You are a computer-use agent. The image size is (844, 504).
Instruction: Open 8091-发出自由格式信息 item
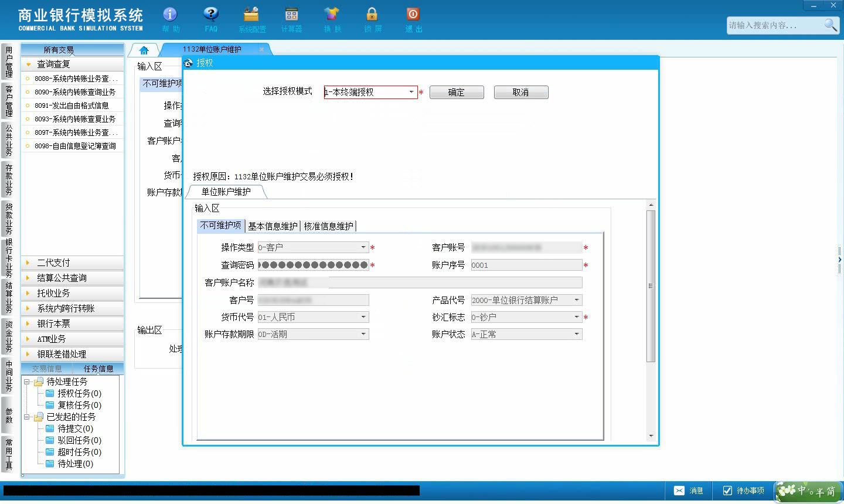[71, 105]
